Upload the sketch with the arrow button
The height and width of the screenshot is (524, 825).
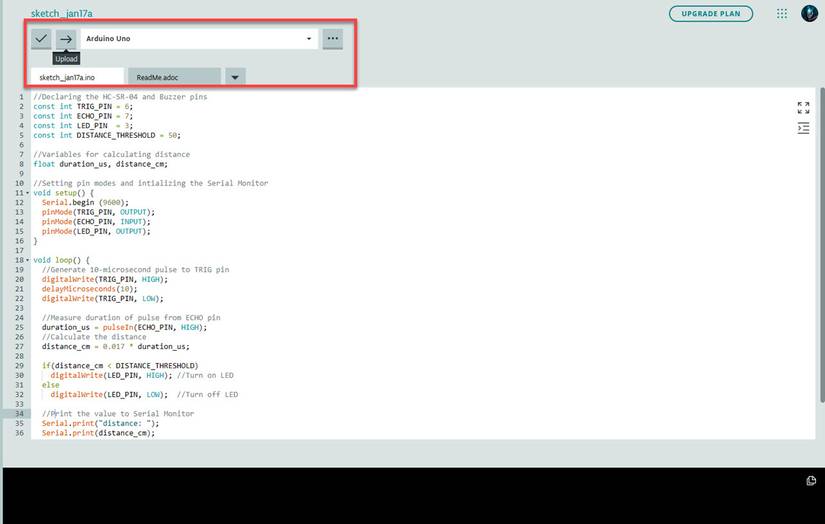point(66,38)
